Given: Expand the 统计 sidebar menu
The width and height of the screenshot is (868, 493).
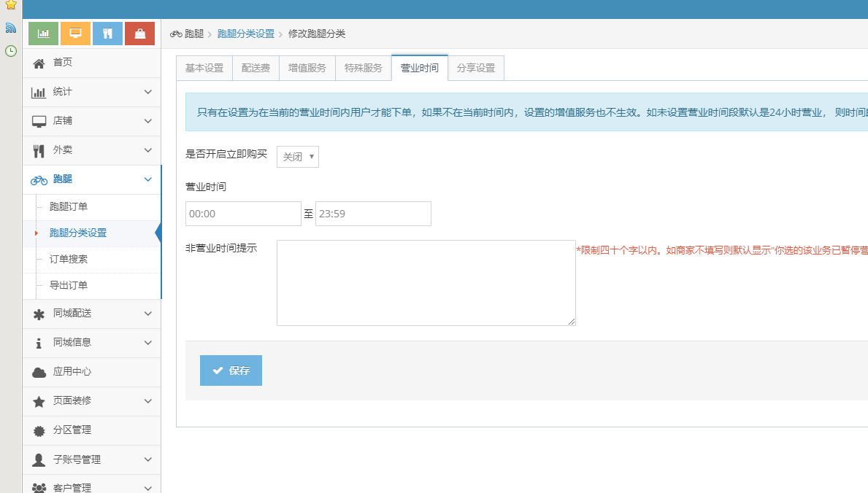Looking at the screenshot, I should click(x=92, y=92).
